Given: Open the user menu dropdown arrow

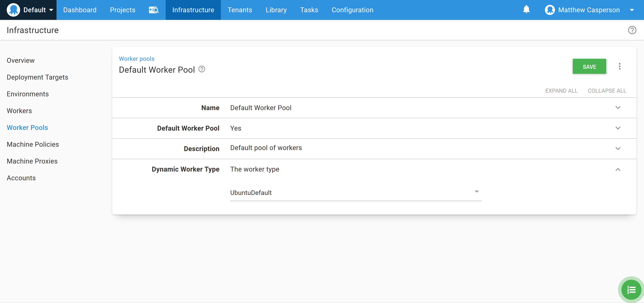Looking at the screenshot, I should (x=632, y=10).
